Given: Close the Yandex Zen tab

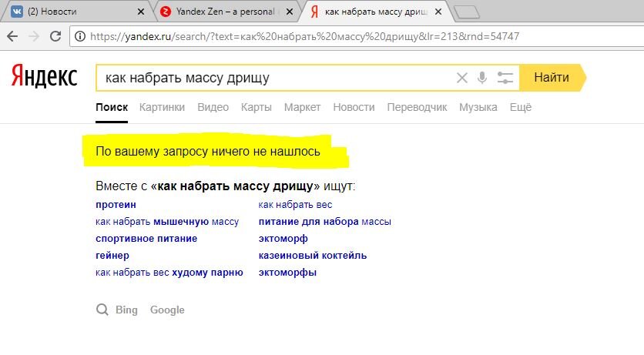Looking at the screenshot, I should click(290, 12).
